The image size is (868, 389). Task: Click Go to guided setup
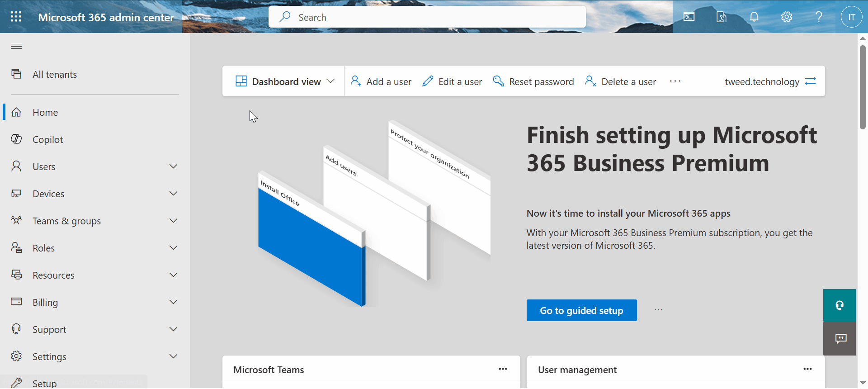581,310
